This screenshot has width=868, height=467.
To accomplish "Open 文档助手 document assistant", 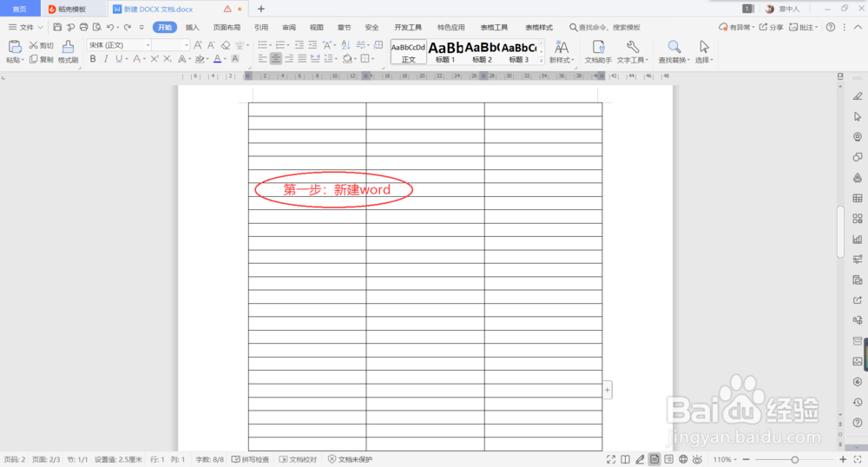I will click(598, 52).
